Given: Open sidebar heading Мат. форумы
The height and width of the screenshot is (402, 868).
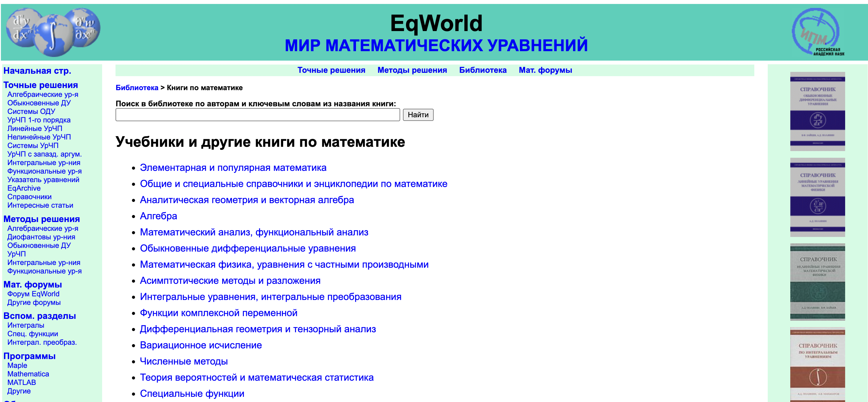Looking at the screenshot, I should click(33, 284).
